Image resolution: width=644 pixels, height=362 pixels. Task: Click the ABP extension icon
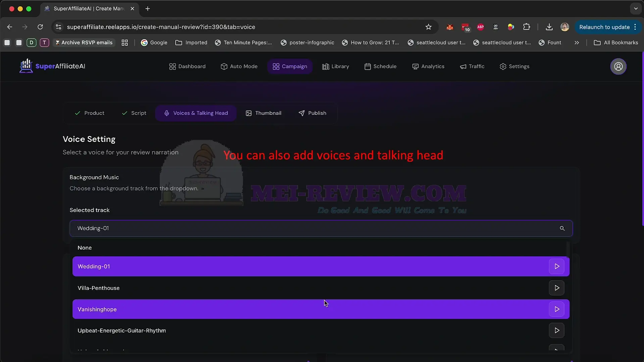tap(480, 27)
